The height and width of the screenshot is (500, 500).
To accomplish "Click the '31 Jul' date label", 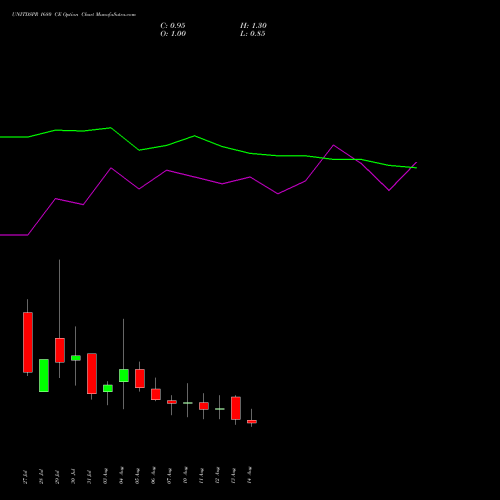I will [89, 477].
